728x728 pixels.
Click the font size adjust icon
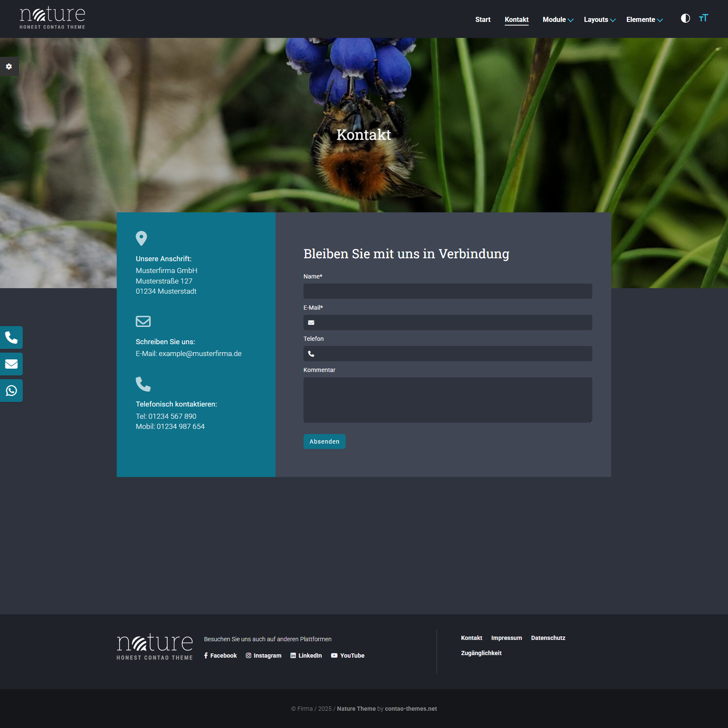click(704, 18)
